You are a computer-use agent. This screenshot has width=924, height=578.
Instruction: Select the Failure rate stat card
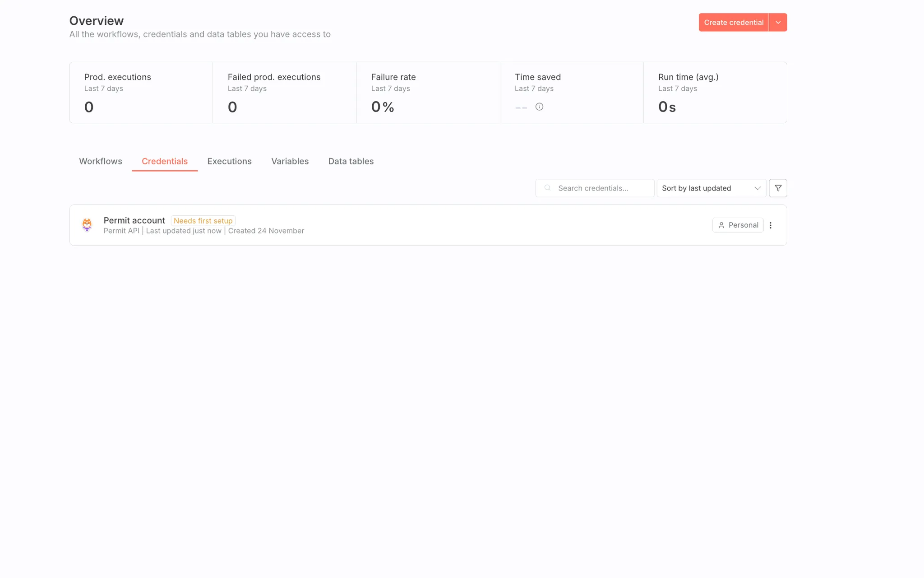[428, 93]
